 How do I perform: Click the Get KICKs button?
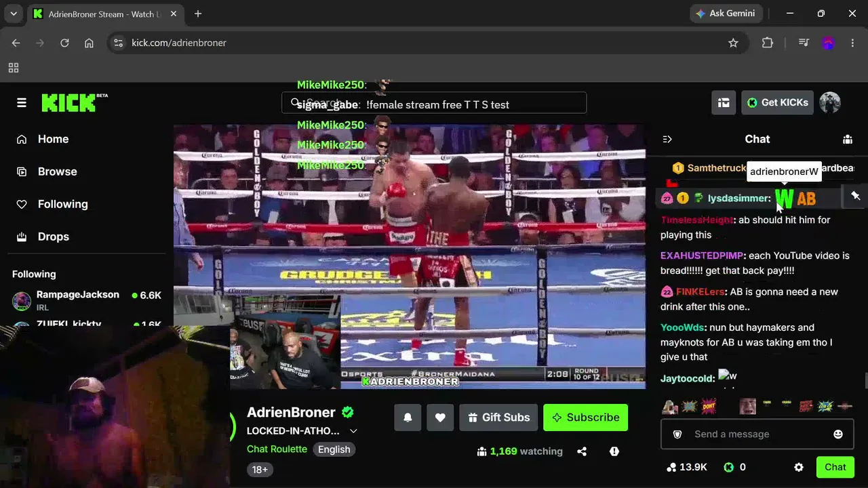777,102
